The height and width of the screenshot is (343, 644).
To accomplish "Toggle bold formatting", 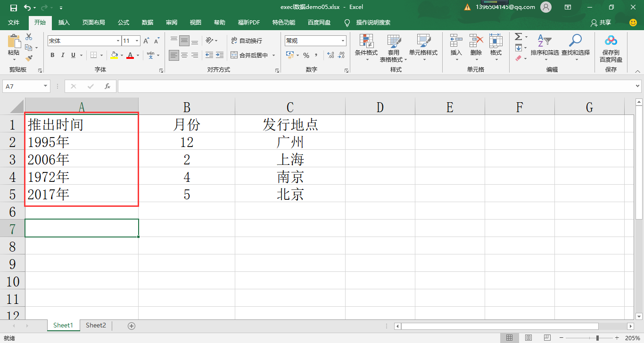I will click(52, 55).
